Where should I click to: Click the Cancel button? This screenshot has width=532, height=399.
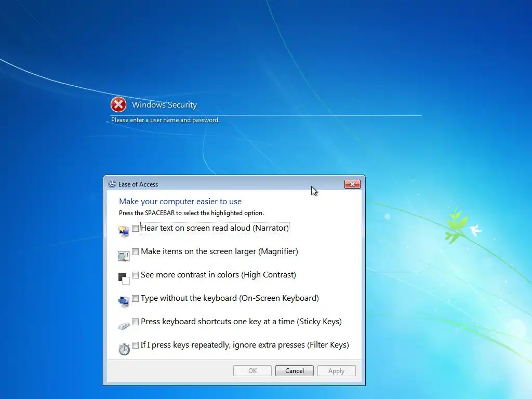295,371
